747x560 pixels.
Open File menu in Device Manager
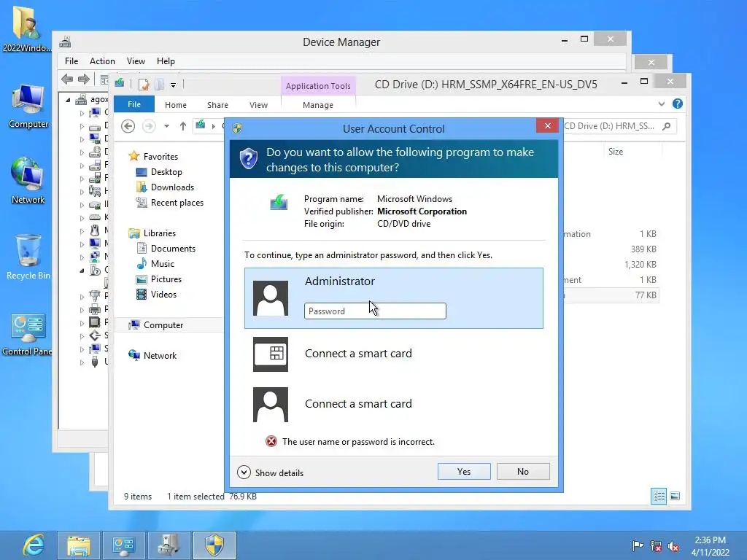(x=71, y=61)
